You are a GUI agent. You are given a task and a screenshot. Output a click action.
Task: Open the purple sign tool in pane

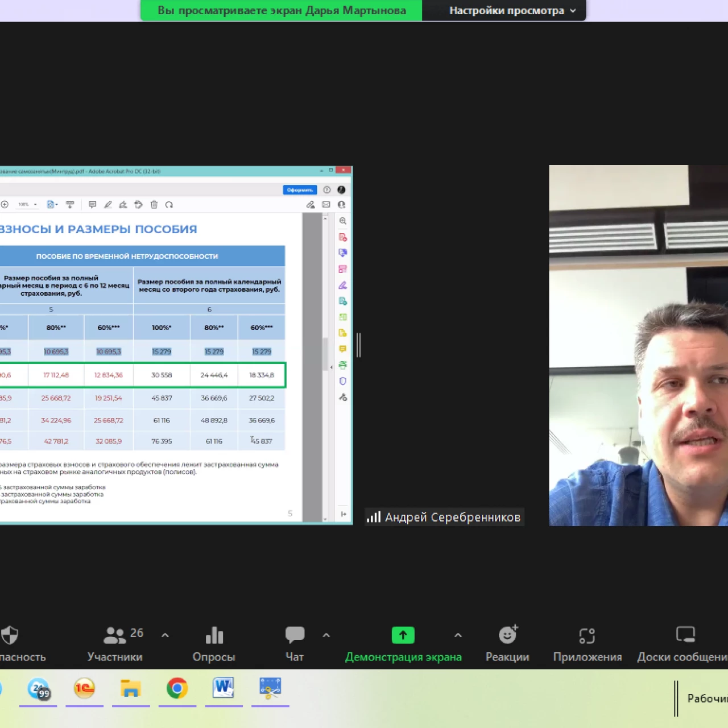342,285
